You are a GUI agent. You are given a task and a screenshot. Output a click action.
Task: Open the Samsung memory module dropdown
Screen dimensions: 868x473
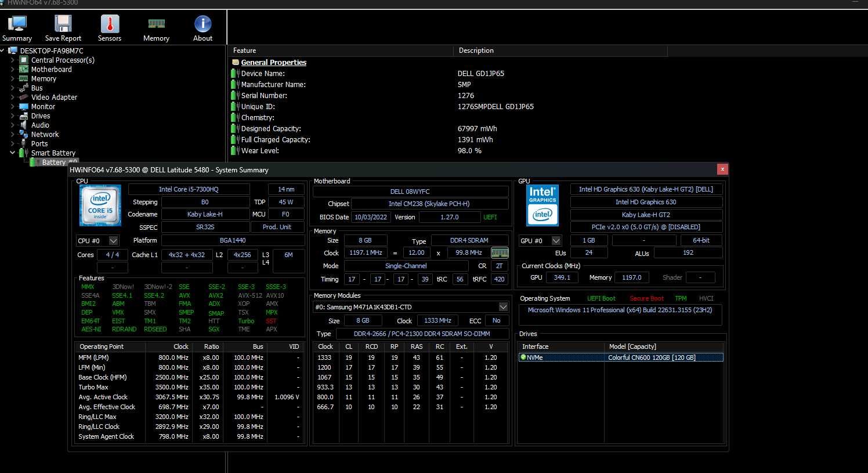[503, 306]
